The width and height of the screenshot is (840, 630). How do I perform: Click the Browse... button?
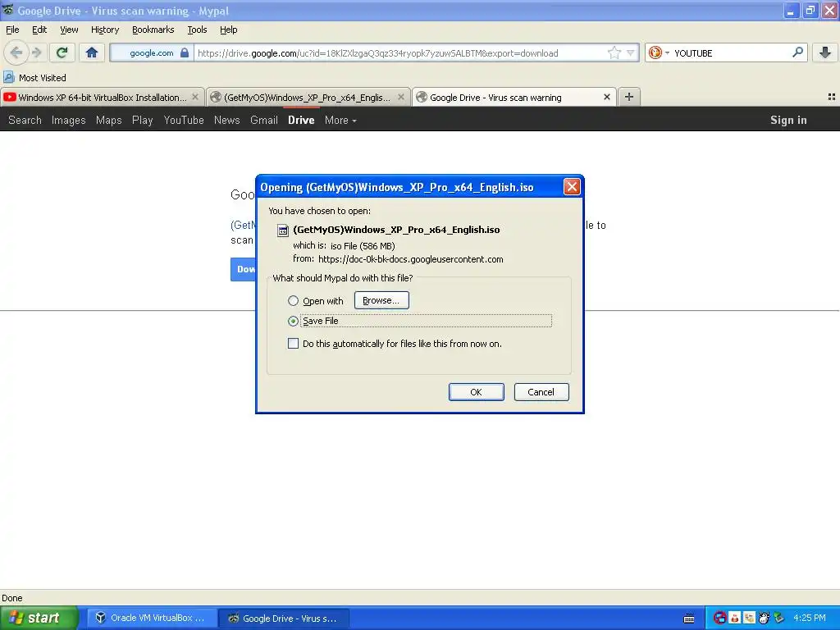click(381, 300)
